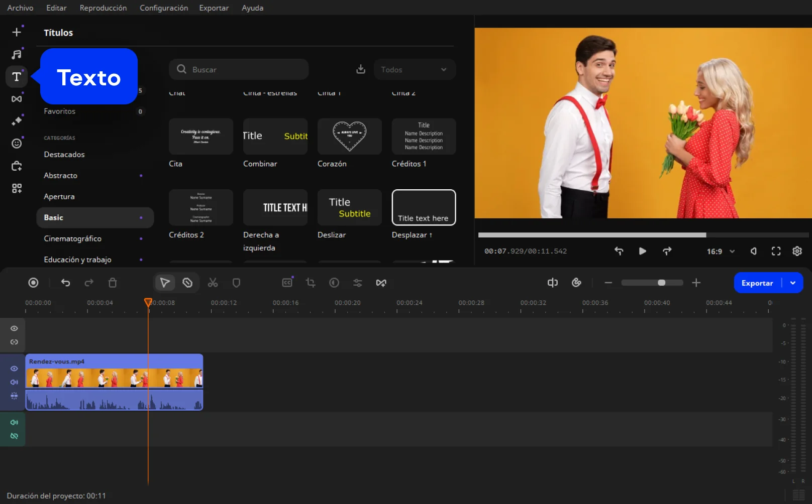Expand the 16:9 aspect ratio dropdown

pyautogui.click(x=721, y=251)
